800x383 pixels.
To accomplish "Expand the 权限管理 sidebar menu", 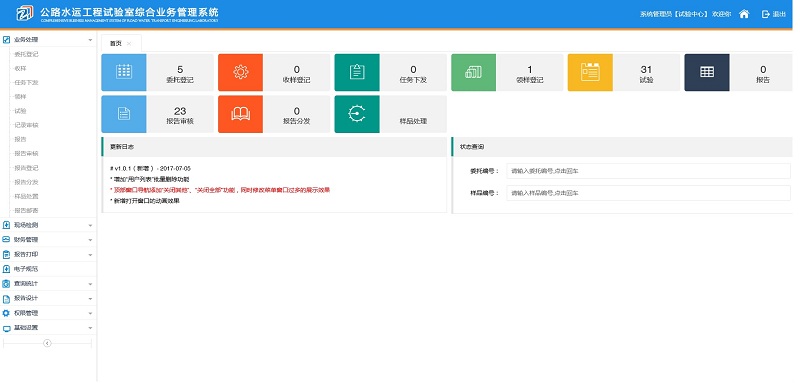I will [x=48, y=313].
